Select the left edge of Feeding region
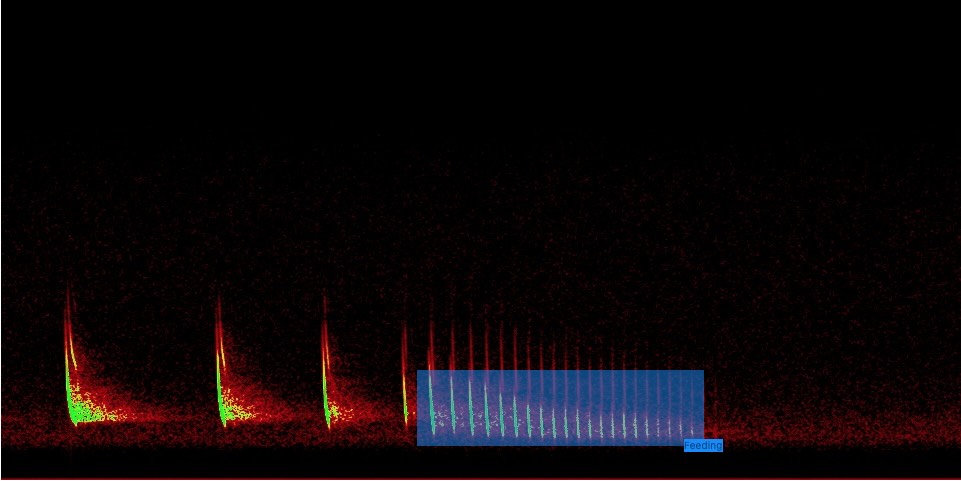 417,408
